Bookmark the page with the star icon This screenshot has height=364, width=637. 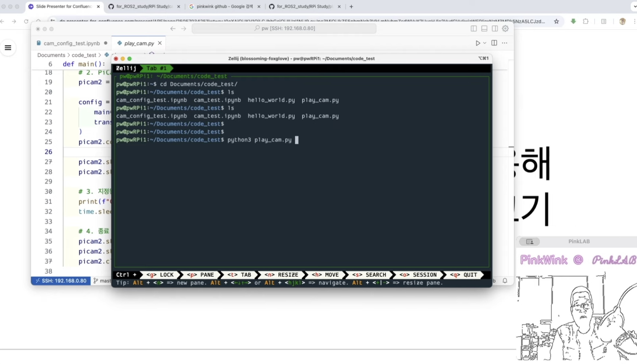point(556,21)
